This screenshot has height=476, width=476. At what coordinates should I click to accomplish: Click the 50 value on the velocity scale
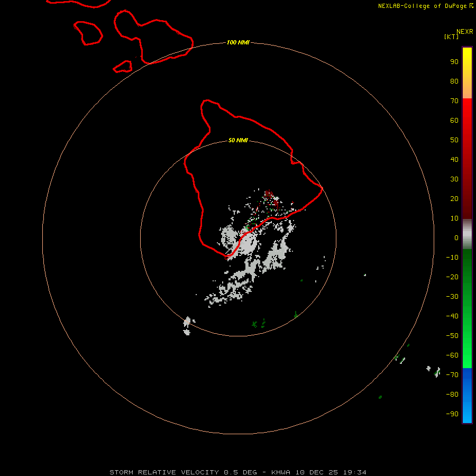click(x=454, y=140)
